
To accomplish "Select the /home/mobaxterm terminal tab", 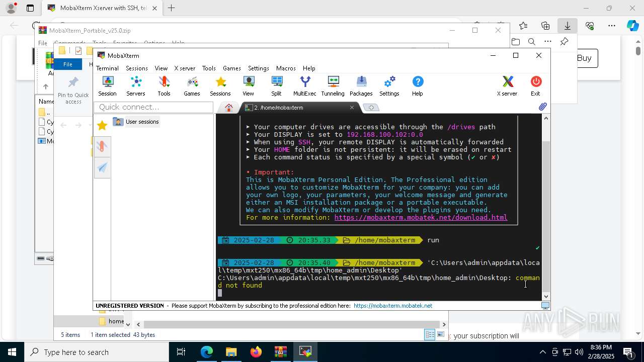I will [297, 108].
